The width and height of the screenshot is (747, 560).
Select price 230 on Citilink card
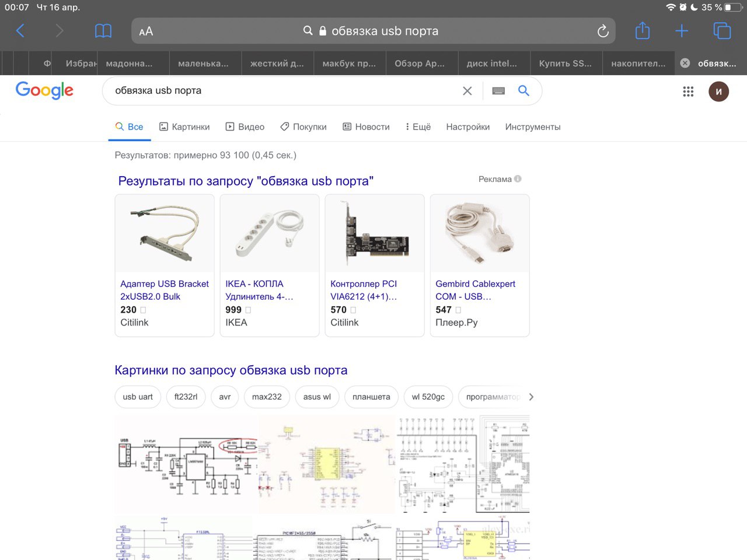(128, 310)
